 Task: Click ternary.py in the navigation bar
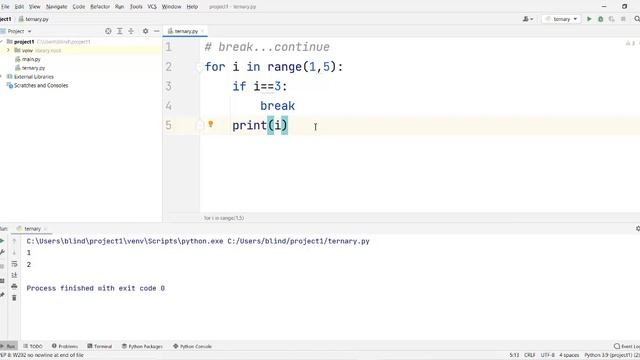[x=33, y=19]
